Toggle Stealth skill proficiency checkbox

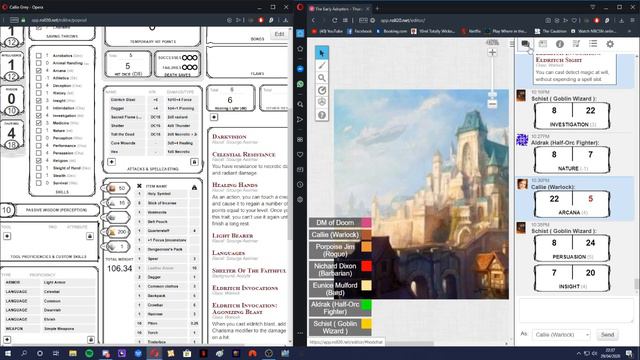coord(39,176)
